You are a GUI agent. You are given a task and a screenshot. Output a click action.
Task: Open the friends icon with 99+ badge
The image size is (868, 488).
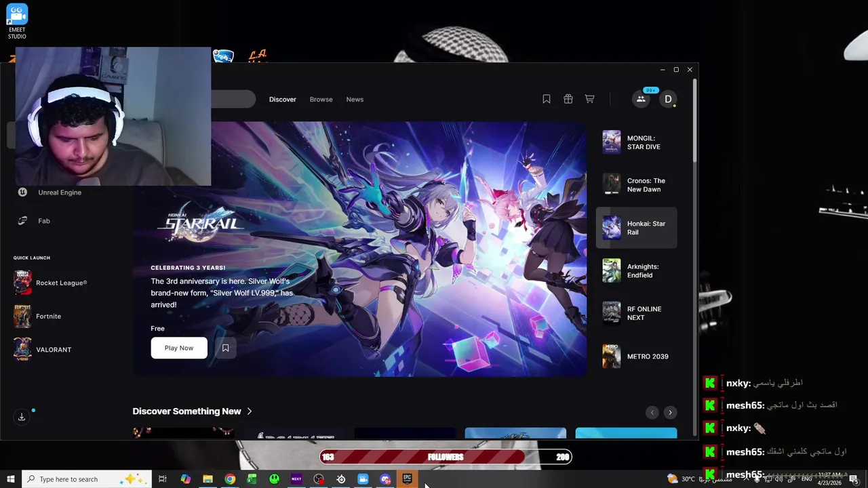641,99
